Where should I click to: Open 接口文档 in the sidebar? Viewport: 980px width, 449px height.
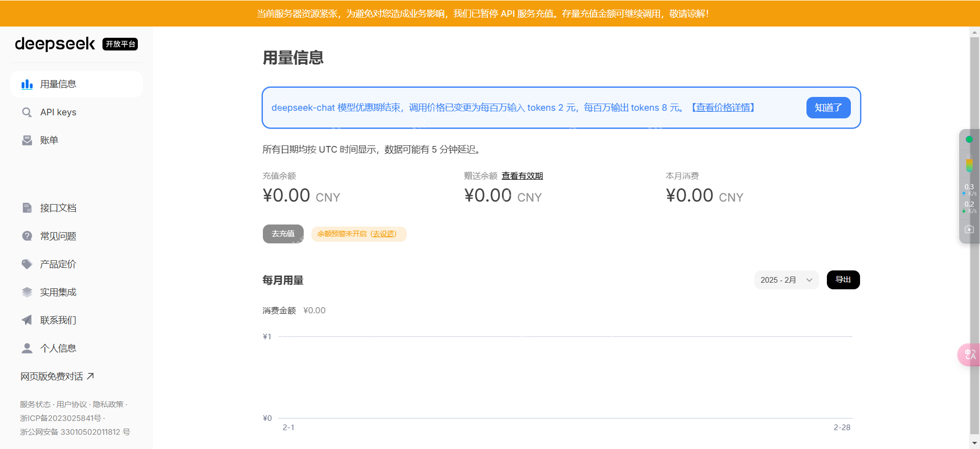[77, 208]
